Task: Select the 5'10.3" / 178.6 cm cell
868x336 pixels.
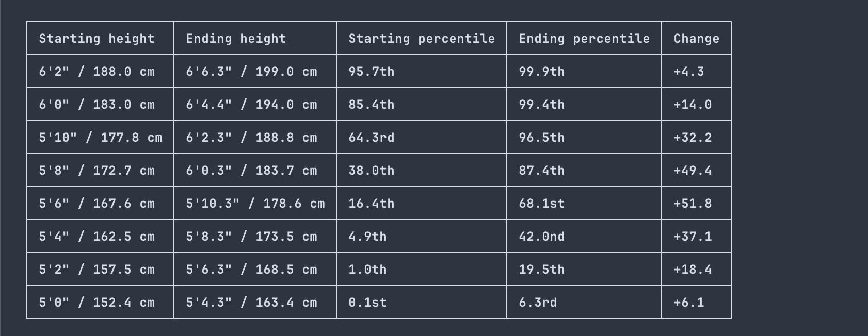Action: (255, 204)
